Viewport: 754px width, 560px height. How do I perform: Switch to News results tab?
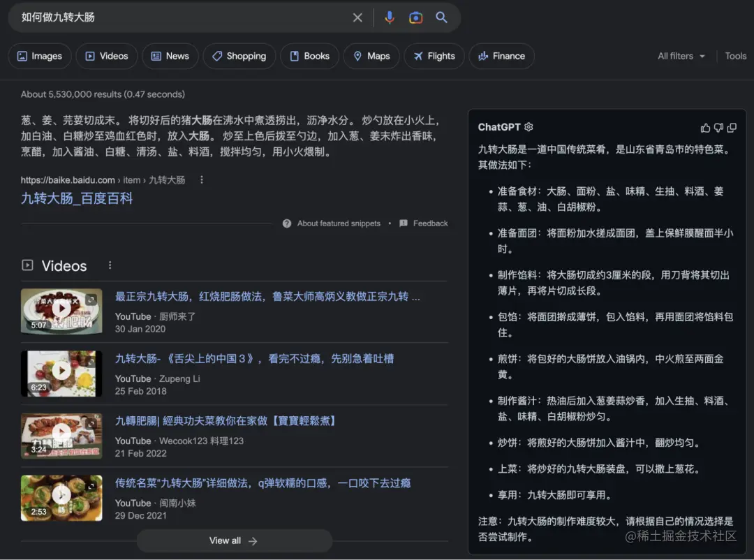(x=170, y=57)
